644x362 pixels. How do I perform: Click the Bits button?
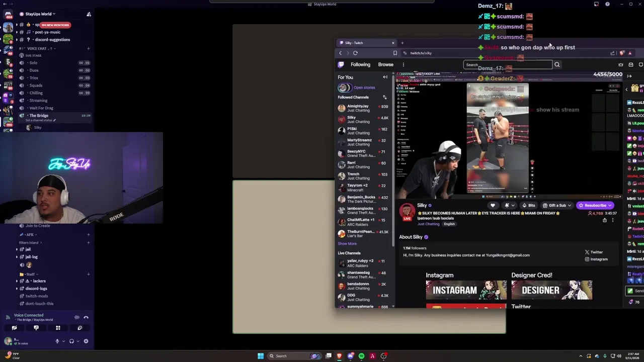(528, 205)
